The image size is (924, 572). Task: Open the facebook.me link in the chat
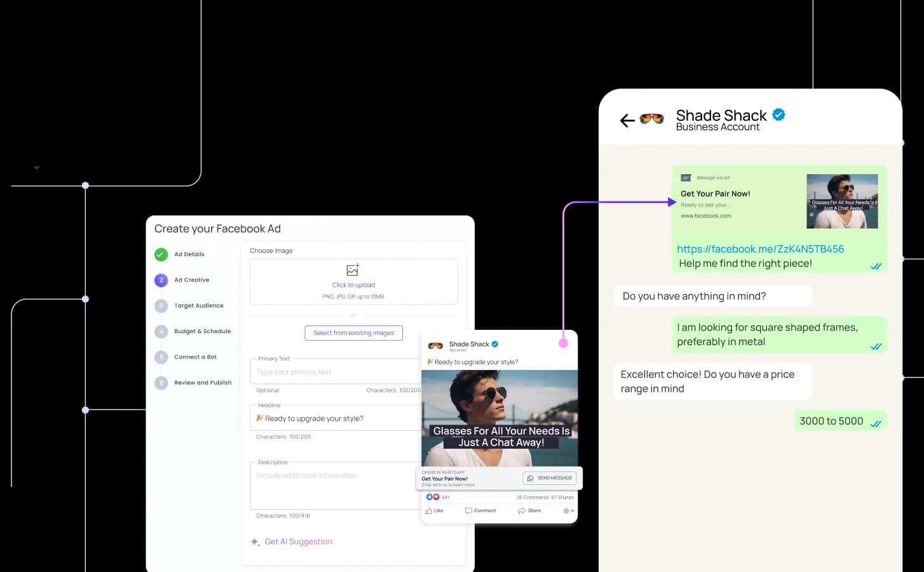pyautogui.click(x=760, y=249)
